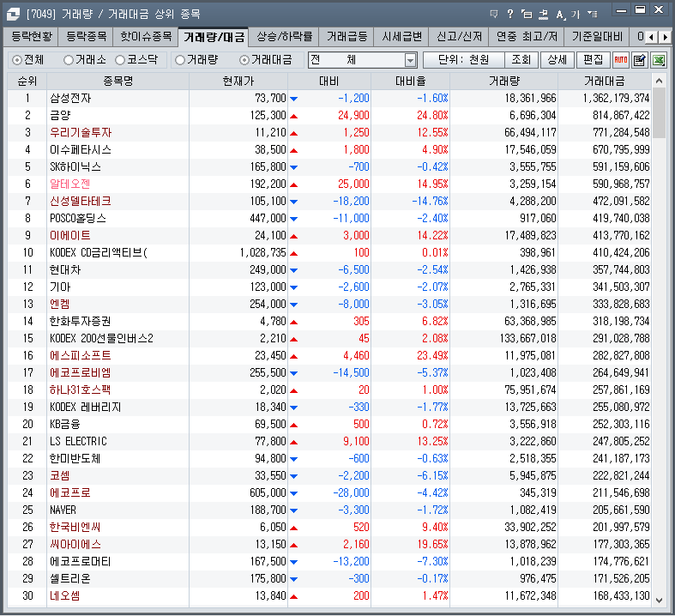Screen dimensions: 675x616
Task: Switch to the 상승/하락률 tab
Action: coord(284,37)
